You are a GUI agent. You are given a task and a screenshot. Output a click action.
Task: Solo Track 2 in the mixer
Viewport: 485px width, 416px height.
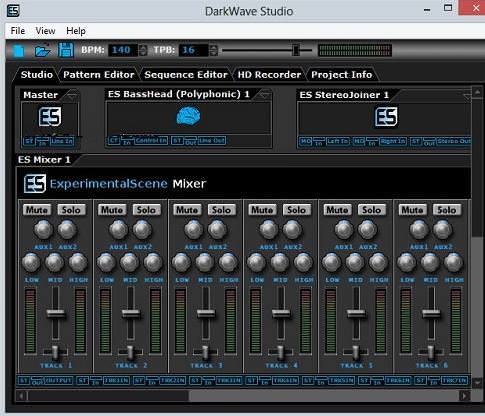point(147,210)
